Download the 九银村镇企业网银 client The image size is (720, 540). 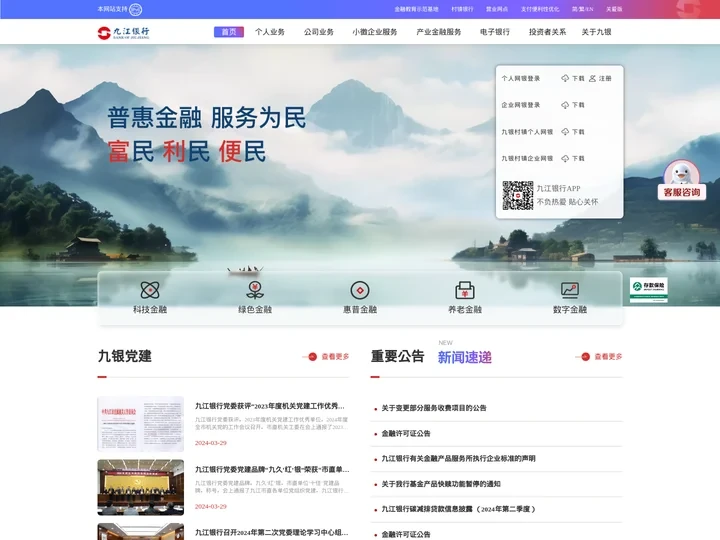(x=573, y=158)
